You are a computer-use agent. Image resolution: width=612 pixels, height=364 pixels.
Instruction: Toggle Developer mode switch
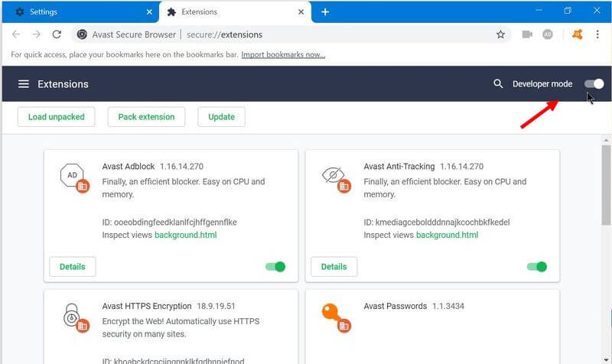pos(594,84)
